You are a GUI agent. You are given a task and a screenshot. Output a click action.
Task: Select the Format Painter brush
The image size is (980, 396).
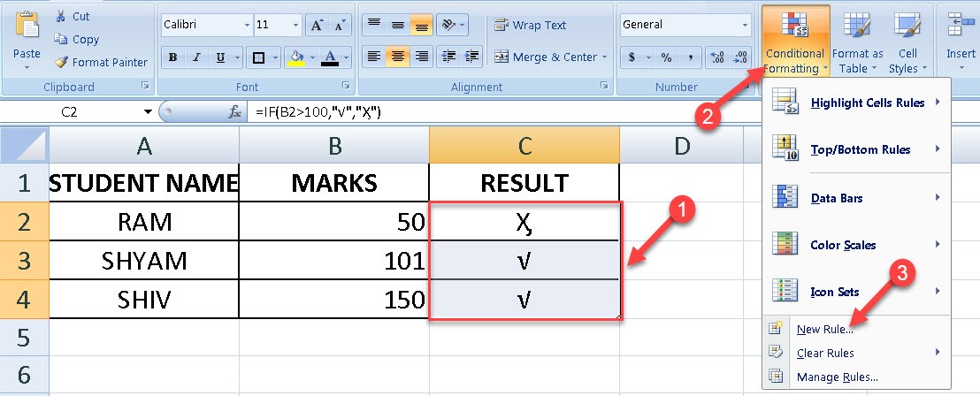[61, 62]
